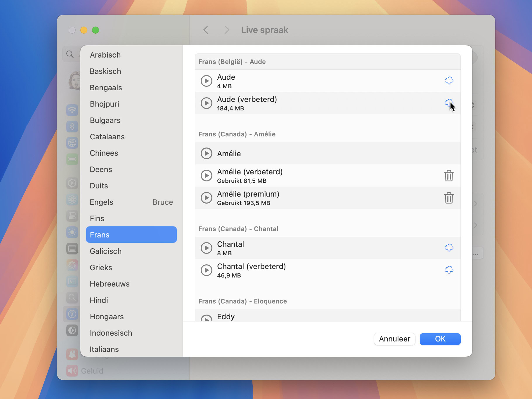Download the Chantal 8 MB voice
The image size is (532, 399).
click(x=449, y=248)
